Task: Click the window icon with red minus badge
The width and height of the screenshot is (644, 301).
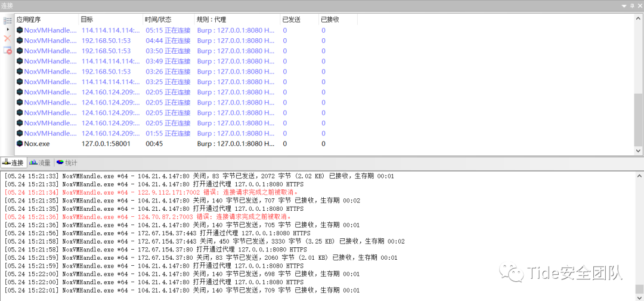Action: (7, 50)
